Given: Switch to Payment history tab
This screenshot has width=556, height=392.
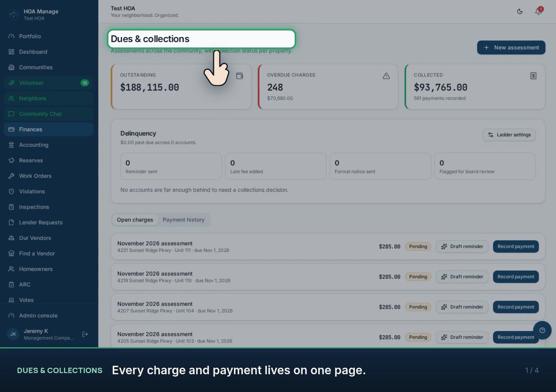Looking at the screenshot, I should (x=183, y=220).
